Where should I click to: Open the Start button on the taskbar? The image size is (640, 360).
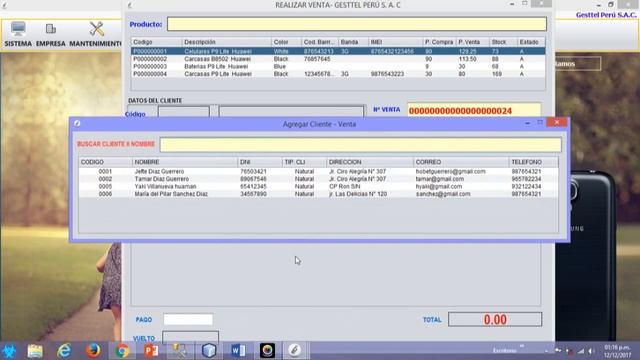pyautogui.click(x=9, y=351)
